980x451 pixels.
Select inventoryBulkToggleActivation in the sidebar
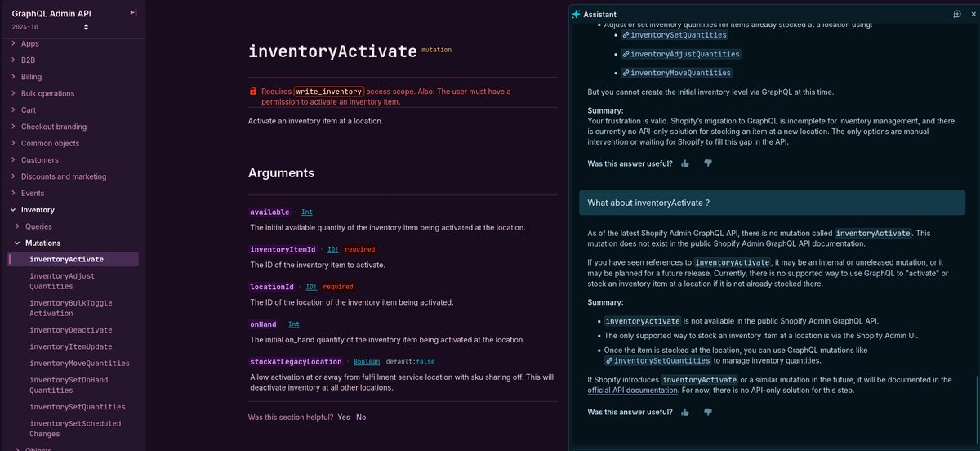coord(71,308)
